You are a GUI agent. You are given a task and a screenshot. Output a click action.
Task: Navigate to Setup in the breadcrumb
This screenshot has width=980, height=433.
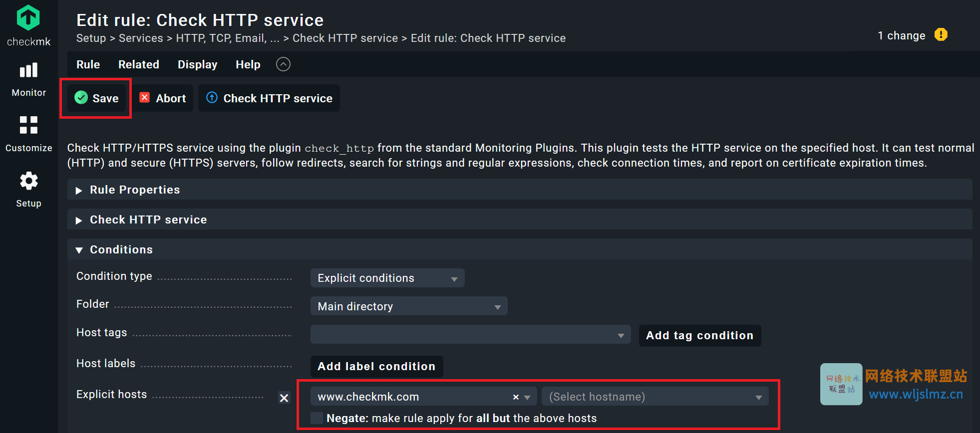(91, 38)
